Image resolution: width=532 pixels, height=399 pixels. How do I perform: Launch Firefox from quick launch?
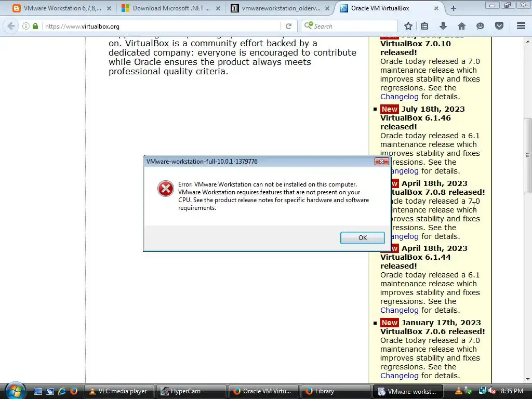pyautogui.click(x=74, y=391)
